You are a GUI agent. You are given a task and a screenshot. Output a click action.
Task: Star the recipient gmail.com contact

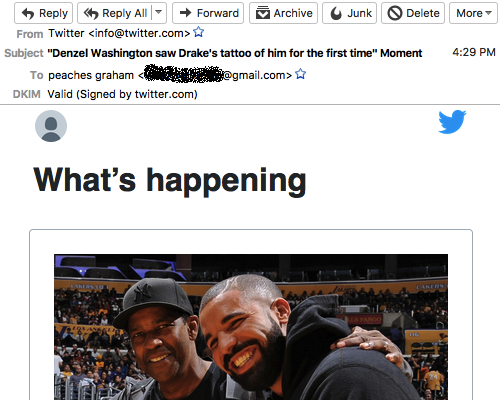coord(300,74)
